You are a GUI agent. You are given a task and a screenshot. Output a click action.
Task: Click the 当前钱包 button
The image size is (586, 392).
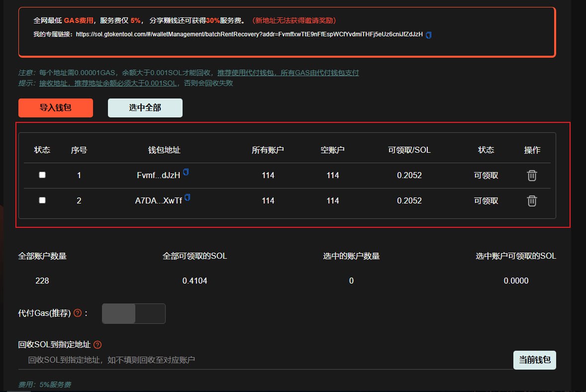tap(534, 360)
